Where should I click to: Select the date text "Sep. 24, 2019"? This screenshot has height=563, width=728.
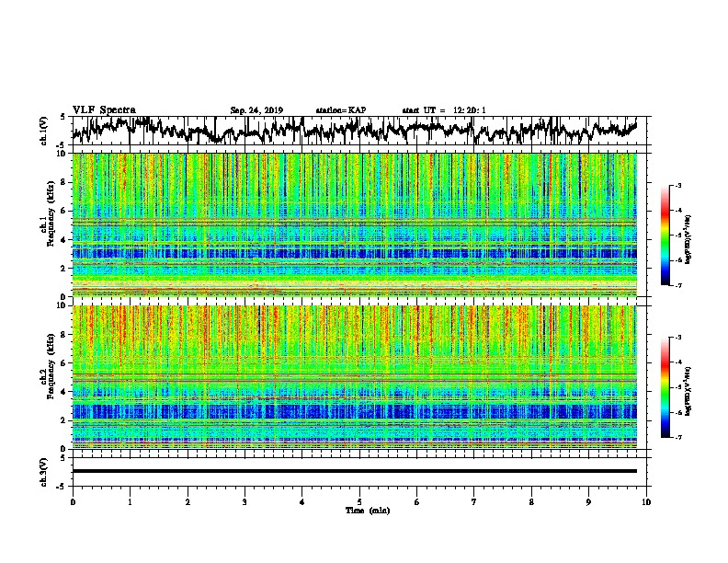[x=256, y=110]
